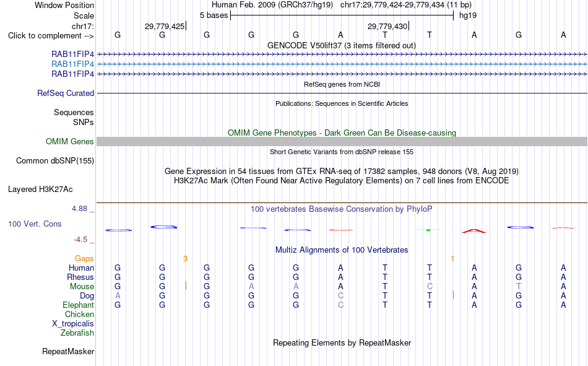The height and width of the screenshot is (366, 588).
Task: Click the small green PhyloP bar
Action: pos(428,230)
